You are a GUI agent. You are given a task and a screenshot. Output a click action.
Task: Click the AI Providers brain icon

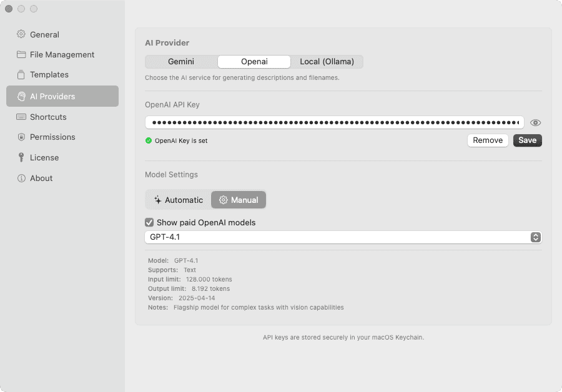click(21, 96)
